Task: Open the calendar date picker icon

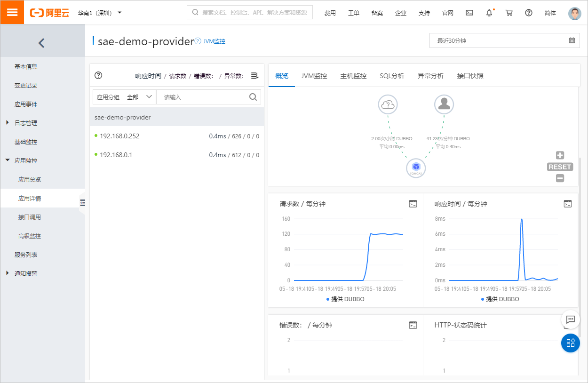Action: 572,40
